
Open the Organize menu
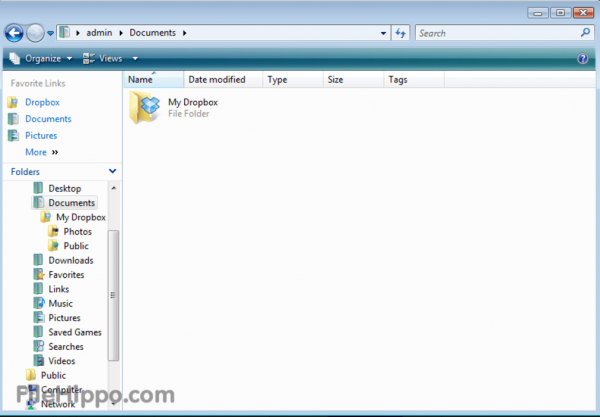[41, 59]
